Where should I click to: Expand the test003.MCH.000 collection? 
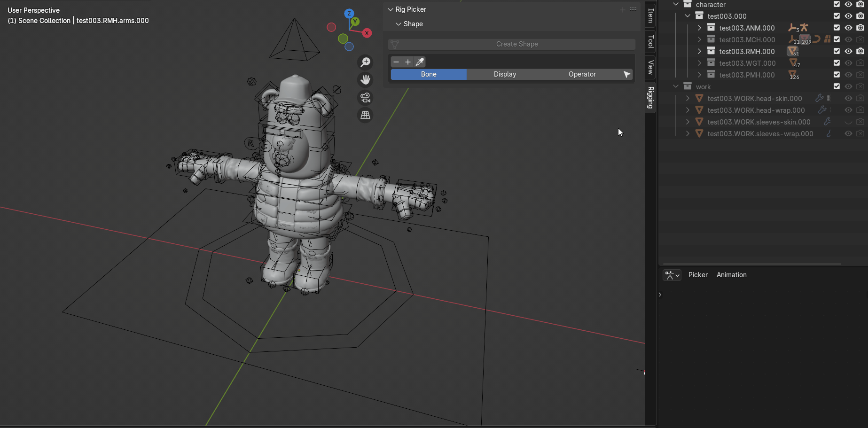coord(699,39)
